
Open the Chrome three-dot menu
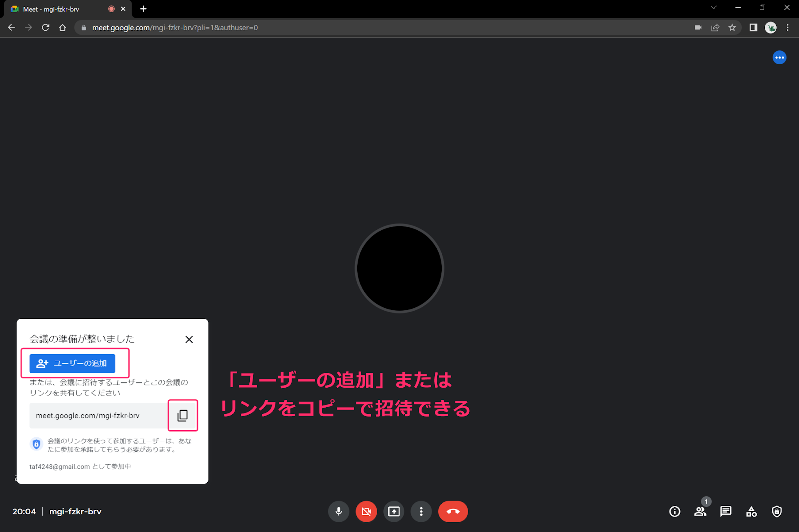pos(788,28)
